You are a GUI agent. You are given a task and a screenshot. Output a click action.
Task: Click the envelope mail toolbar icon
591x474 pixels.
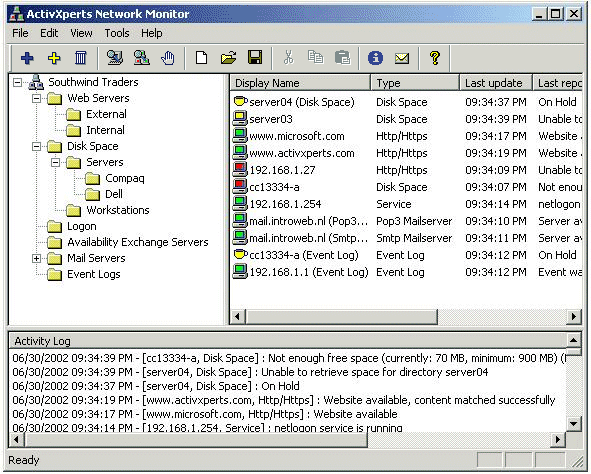coord(402,58)
